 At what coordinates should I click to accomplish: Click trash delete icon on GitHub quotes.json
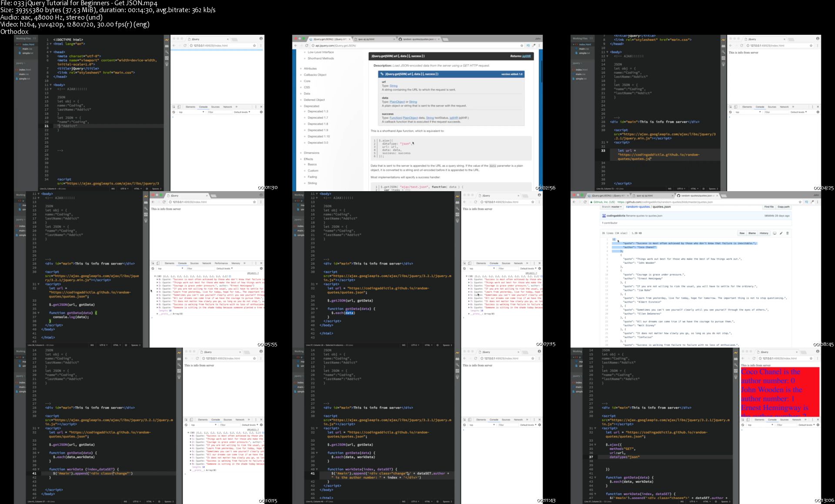tap(787, 233)
